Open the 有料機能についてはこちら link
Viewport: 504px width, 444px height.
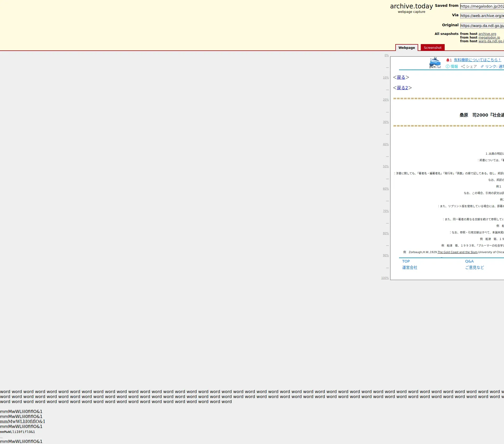(x=477, y=60)
